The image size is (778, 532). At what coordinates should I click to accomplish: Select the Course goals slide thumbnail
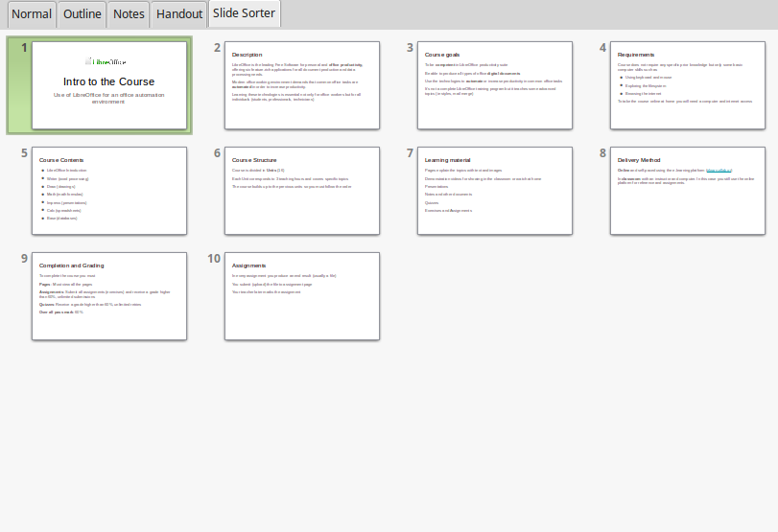495,85
